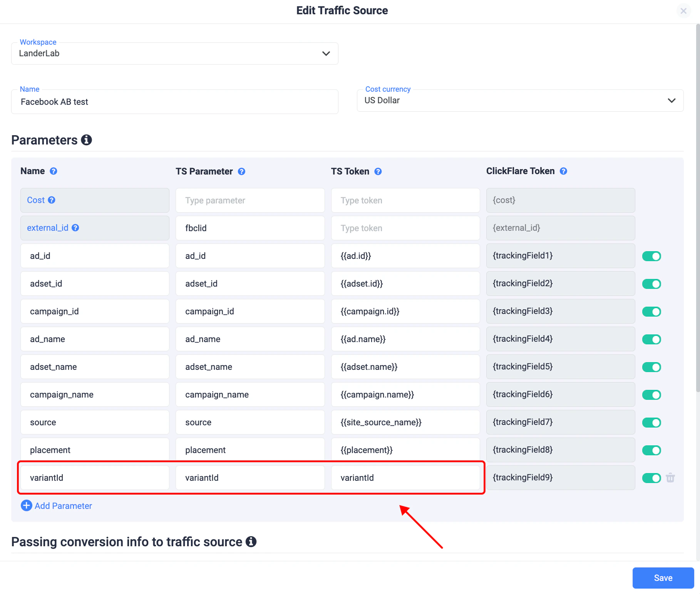Click the {{site_source_name}} token field
Viewport: 700px width, 594px height.
(405, 422)
